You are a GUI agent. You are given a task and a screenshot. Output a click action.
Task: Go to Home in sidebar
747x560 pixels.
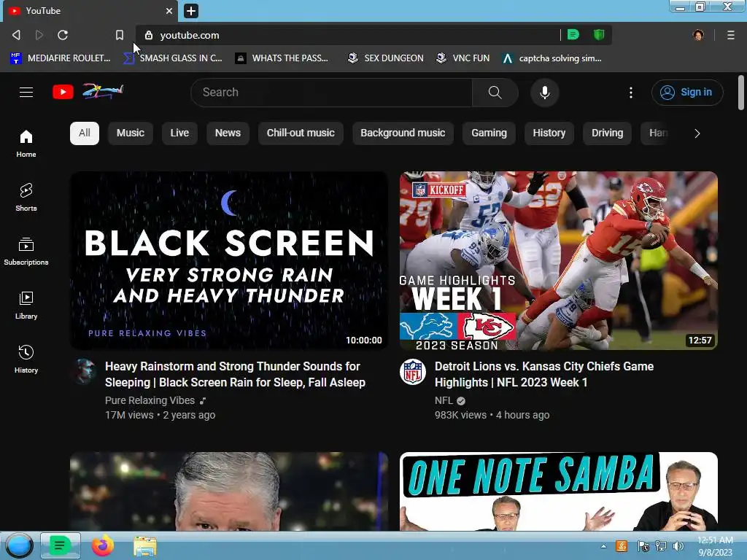coord(26,144)
